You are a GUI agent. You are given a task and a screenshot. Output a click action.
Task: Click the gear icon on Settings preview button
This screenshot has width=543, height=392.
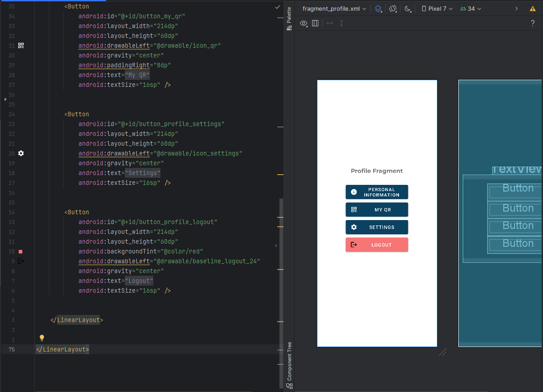(x=354, y=227)
